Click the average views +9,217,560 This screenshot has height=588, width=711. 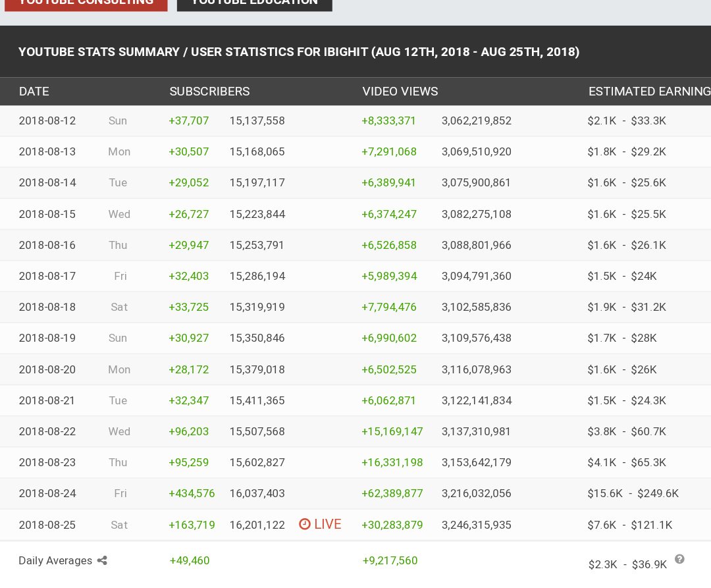[x=390, y=560]
